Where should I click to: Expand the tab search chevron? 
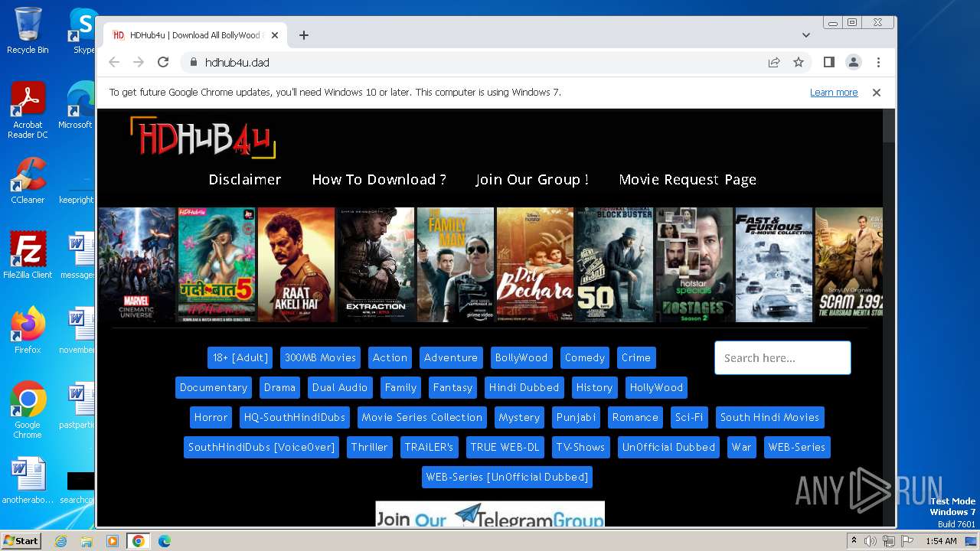pyautogui.click(x=806, y=35)
